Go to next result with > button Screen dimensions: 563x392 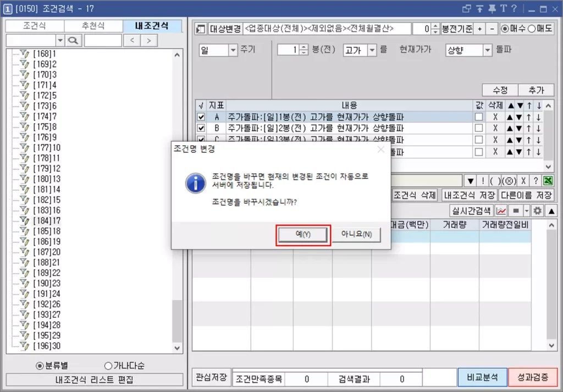click(x=148, y=40)
